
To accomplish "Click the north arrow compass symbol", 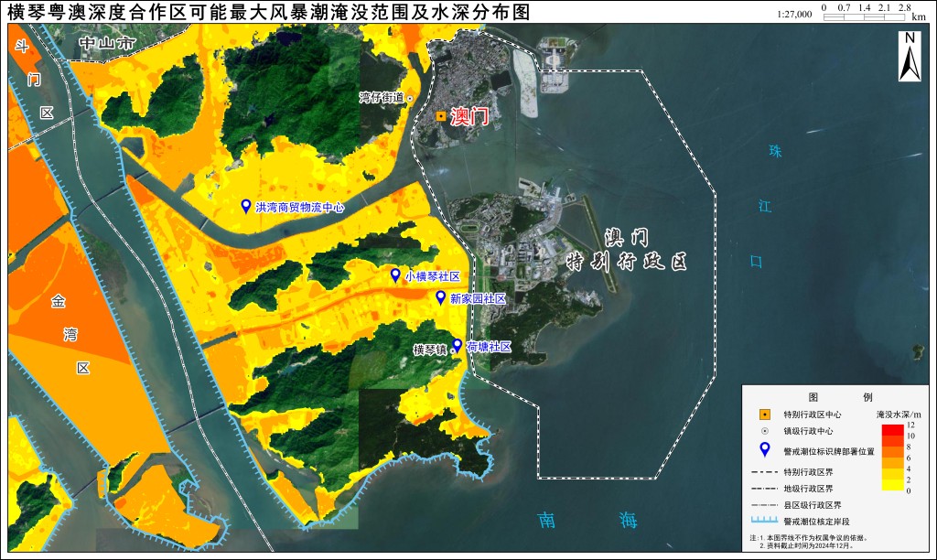I will [910, 56].
